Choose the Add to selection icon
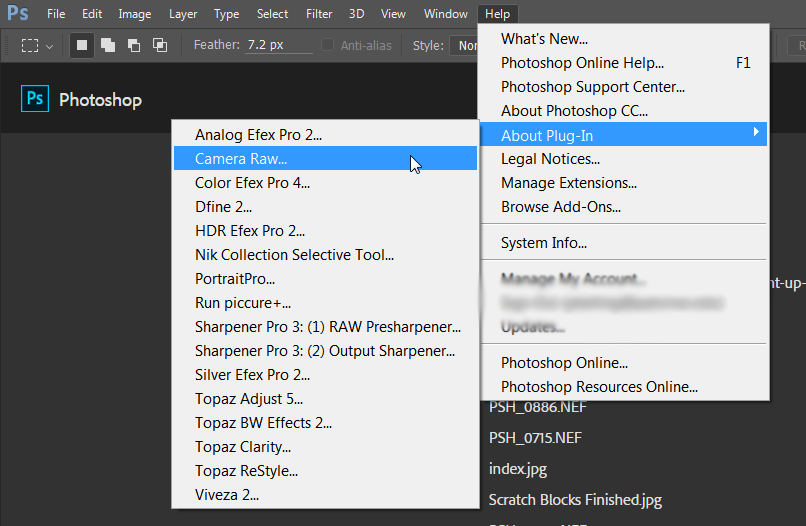 click(109, 45)
